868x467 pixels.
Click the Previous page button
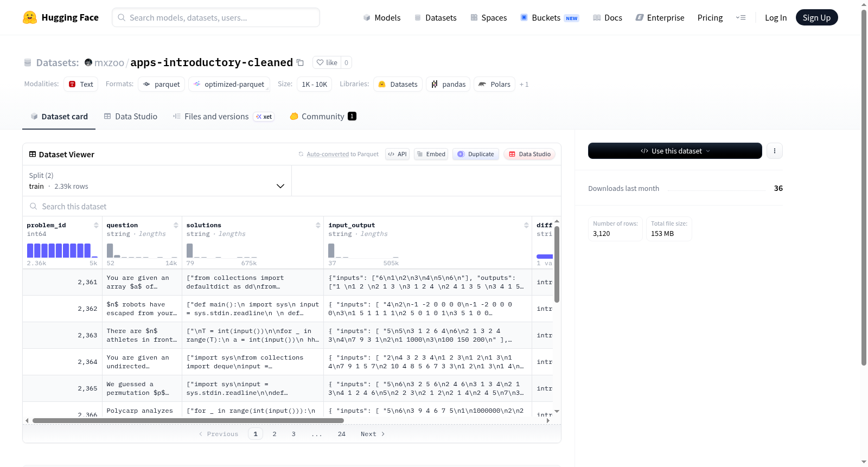click(219, 434)
